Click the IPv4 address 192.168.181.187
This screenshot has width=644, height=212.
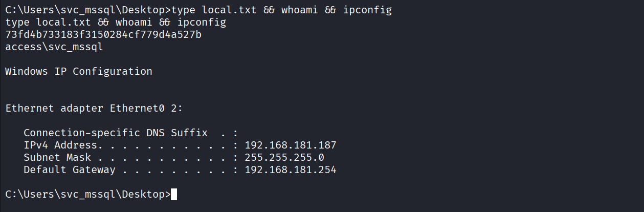tap(291, 145)
